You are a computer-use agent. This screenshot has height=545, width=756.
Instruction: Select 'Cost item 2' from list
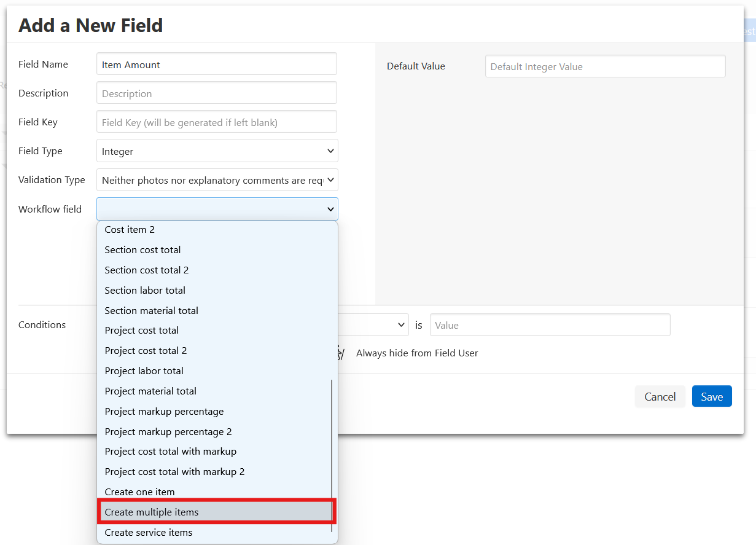coord(215,230)
